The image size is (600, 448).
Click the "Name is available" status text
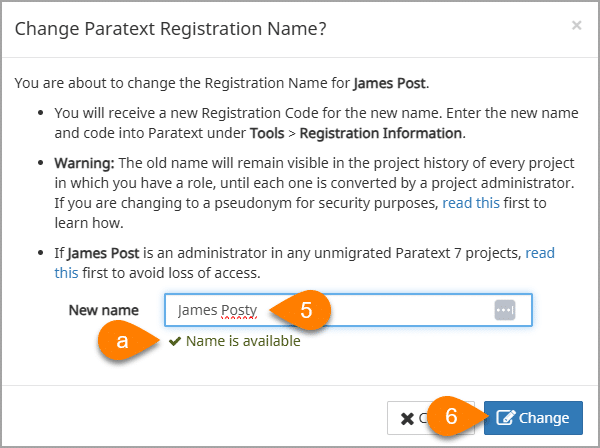[242, 341]
